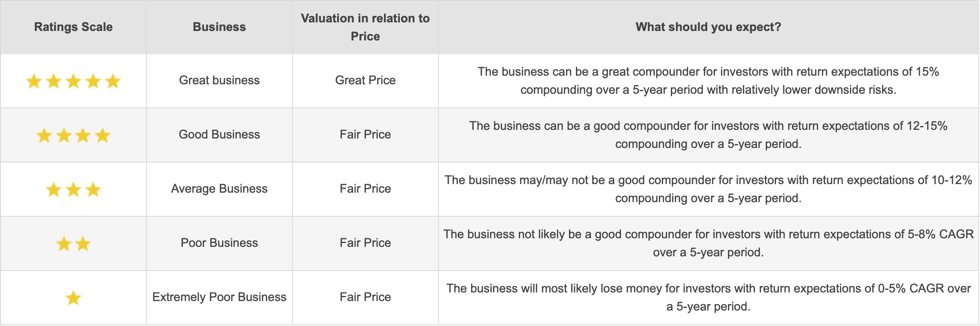Image resolution: width=980 pixels, height=326 pixels.
Task: Select the Business column header
Action: (219, 27)
